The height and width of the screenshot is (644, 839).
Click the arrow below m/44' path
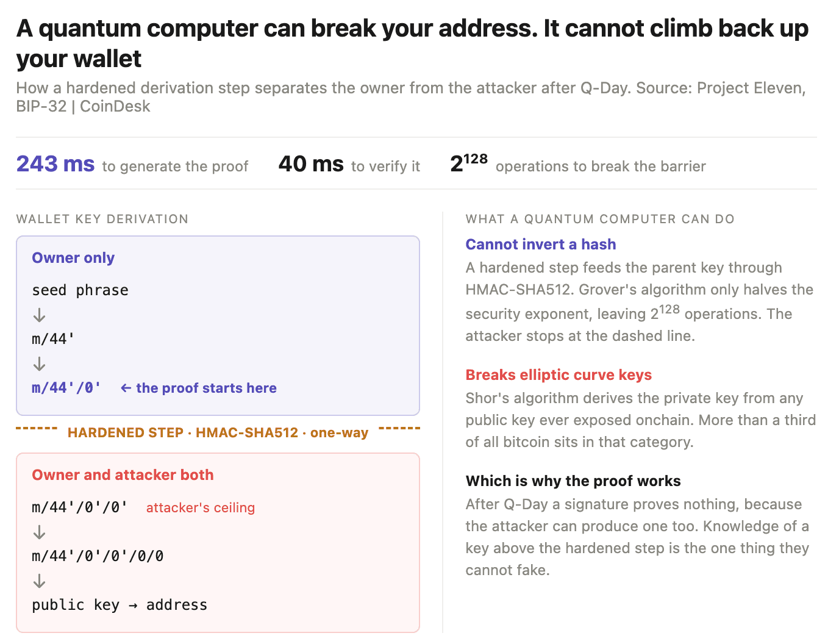click(39, 363)
